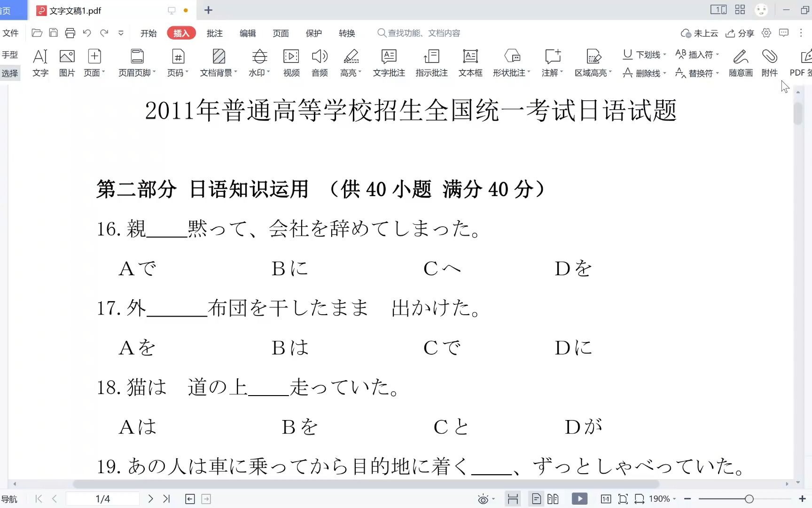Open the 页面 insert page dropdown
Viewport: 812px width, 508px height.
pyautogui.click(x=94, y=63)
